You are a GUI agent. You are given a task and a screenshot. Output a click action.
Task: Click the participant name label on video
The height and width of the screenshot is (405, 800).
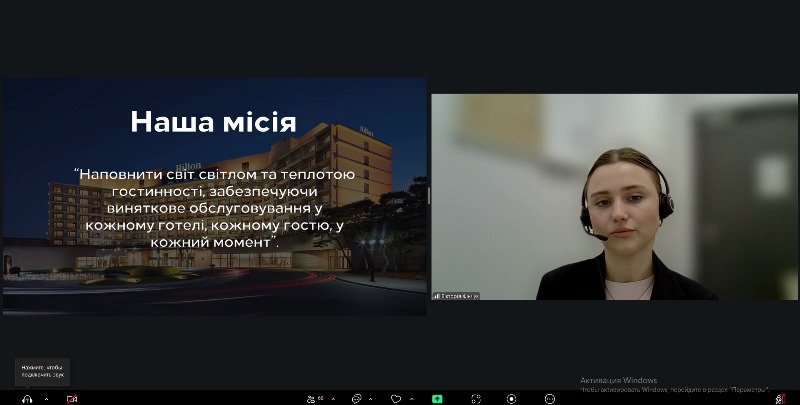tap(456, 296)
